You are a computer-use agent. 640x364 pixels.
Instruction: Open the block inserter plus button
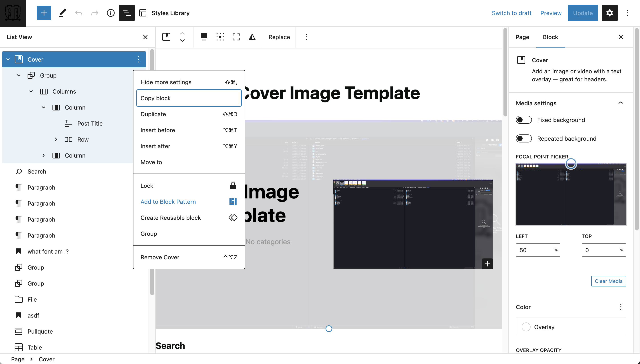[44, 13]
